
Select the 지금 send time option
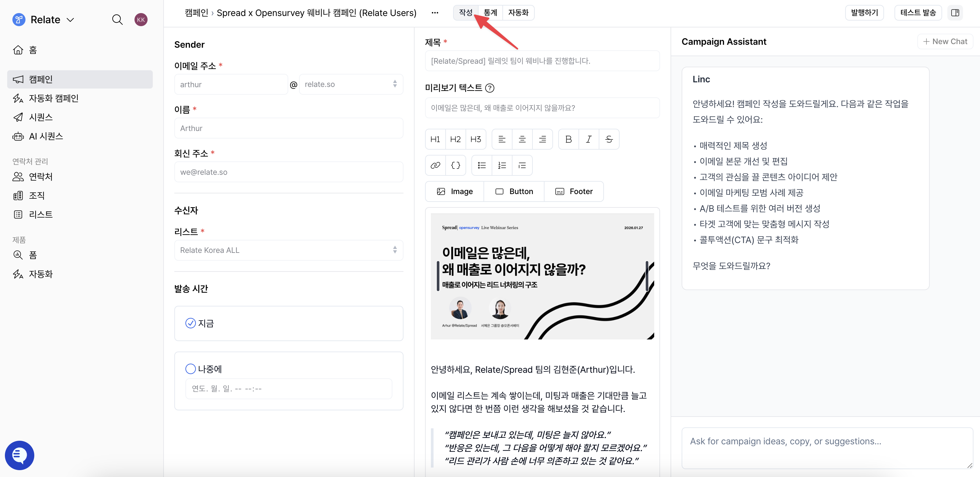191,323
